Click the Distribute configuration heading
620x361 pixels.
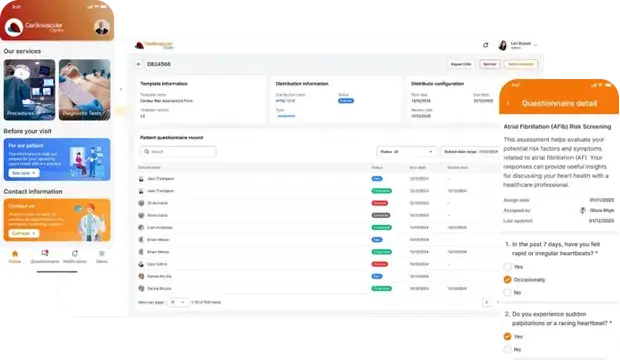point(437,84)
